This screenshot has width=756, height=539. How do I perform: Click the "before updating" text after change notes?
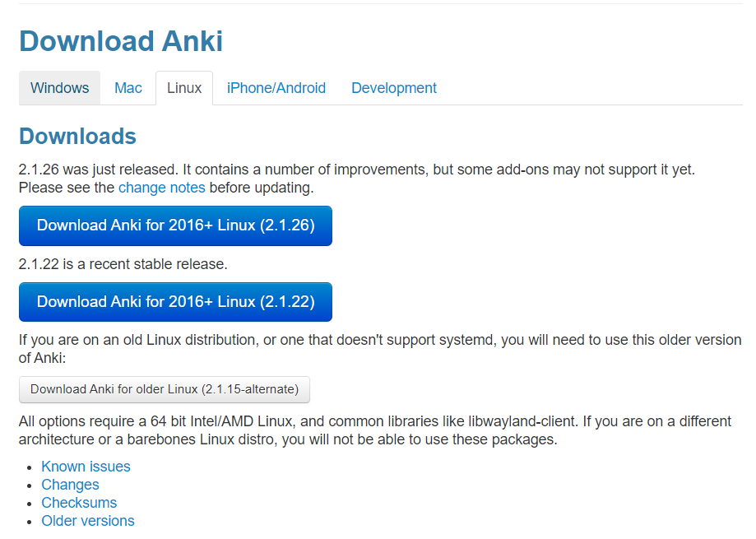[262, 188]
